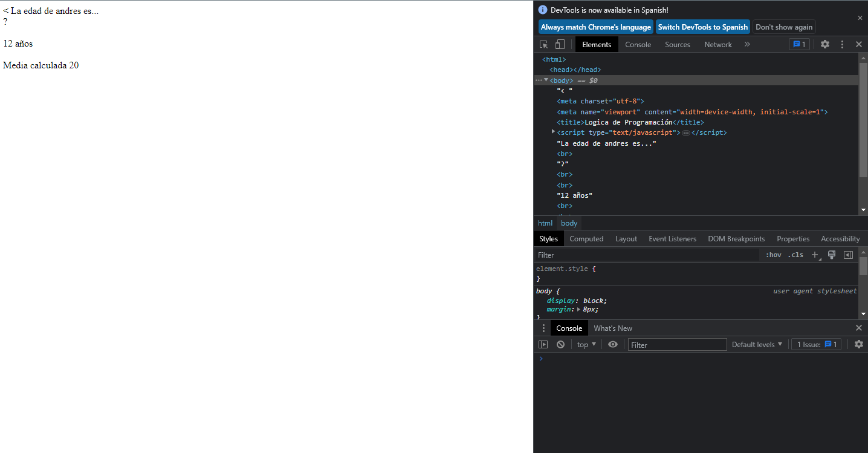
Task: Clear the console with the ban icon
Action: [560, 344]
